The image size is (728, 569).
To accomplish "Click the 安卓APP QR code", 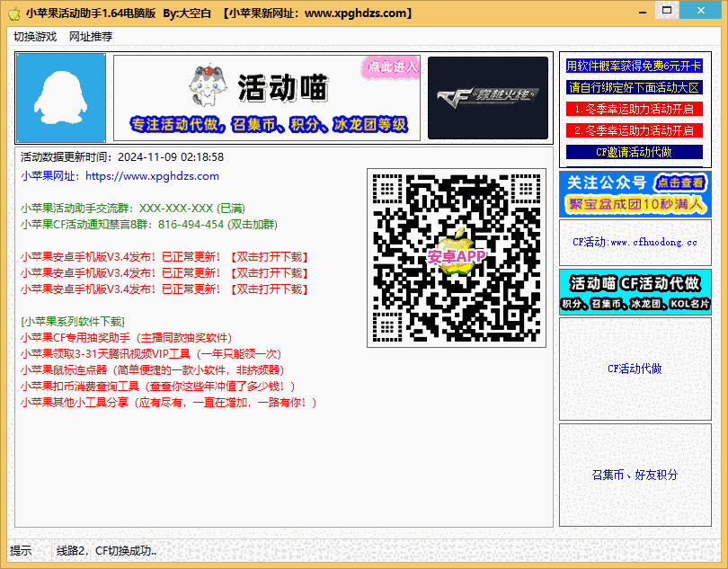I will click(456, 258).
